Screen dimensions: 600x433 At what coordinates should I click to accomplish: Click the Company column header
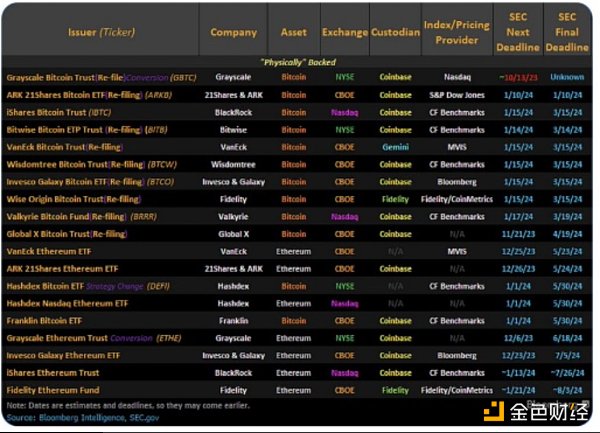(233, 33)
